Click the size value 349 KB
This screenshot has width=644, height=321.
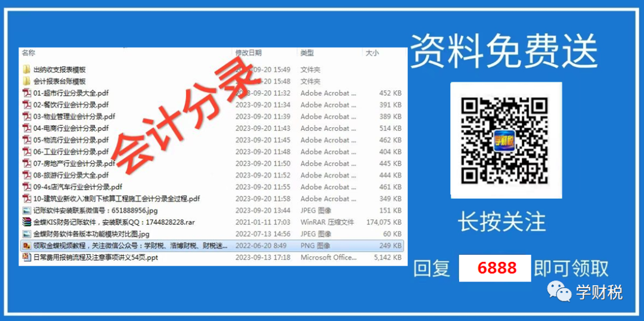390,199
